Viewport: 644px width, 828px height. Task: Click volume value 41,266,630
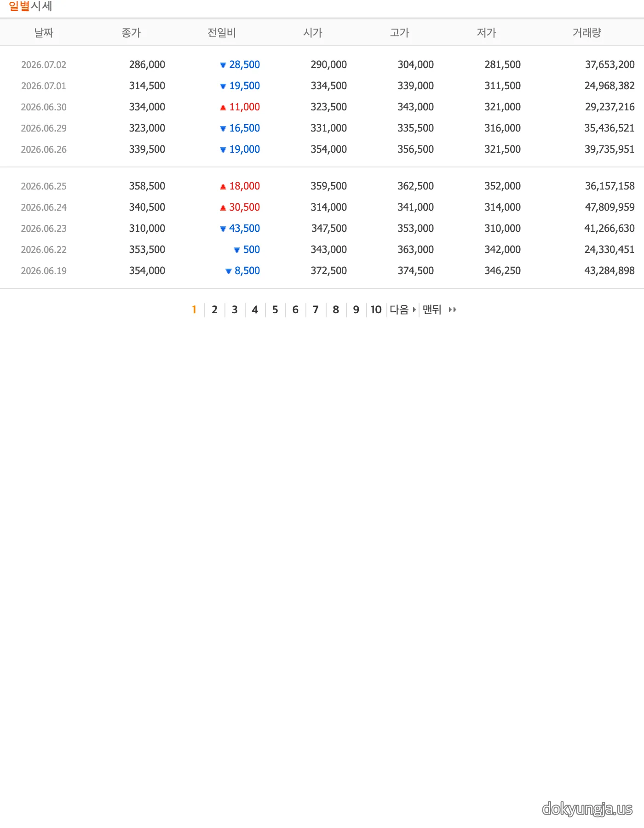tap(609, 229)
